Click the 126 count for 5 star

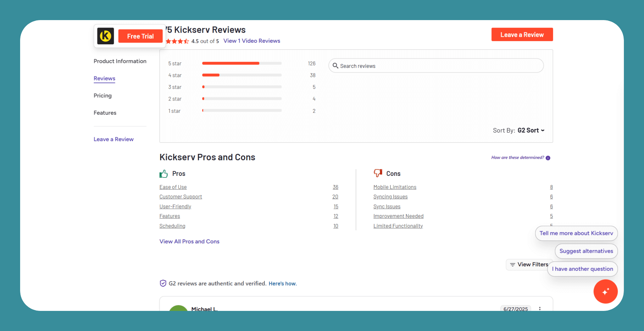(312, 63)
